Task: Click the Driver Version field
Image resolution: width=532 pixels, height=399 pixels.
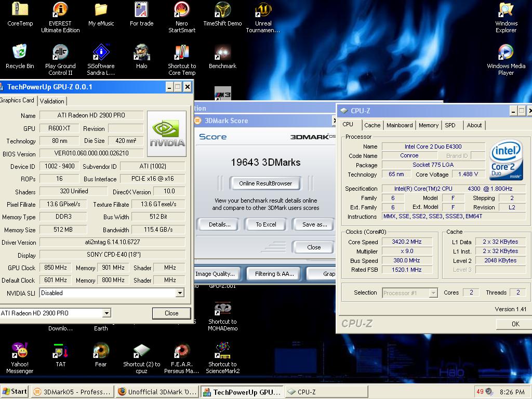Action: coord(112,242)
